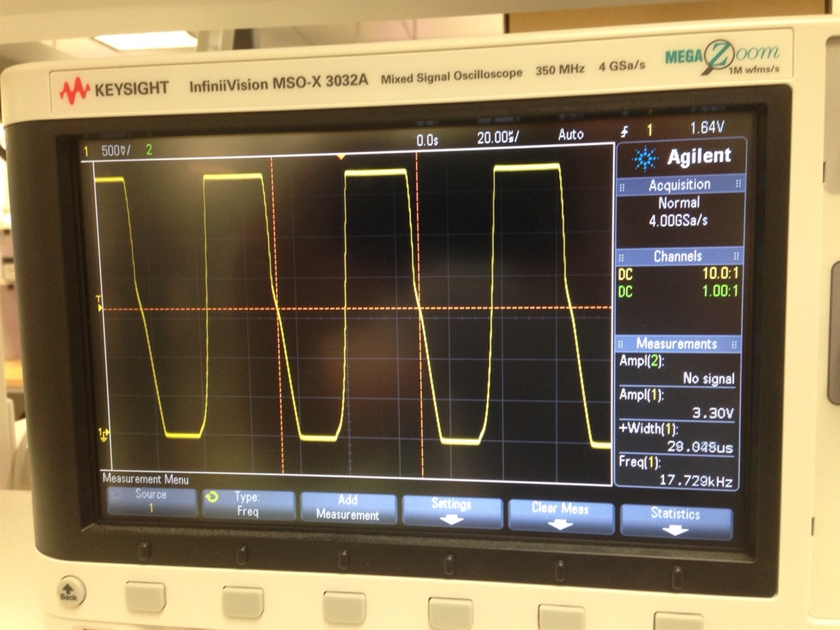Image resolution: width=840 pixels, height=630 pixels.
Task: Click the rising edge trigger icon
Action: [x=625, y=131]
